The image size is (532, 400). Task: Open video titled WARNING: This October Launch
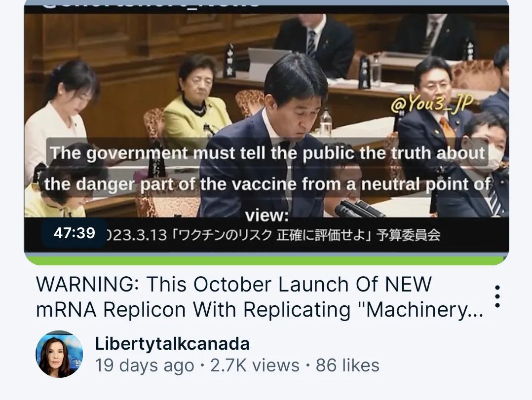click(x=260, y=296)
